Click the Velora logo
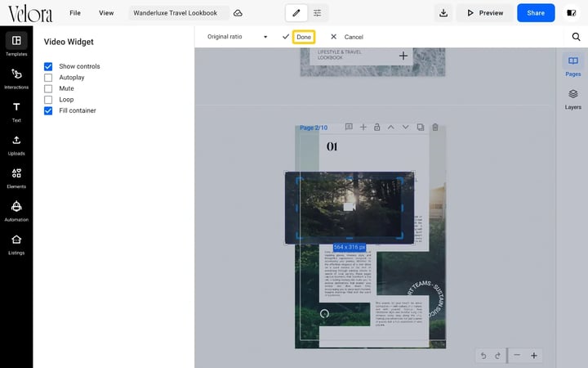 pos(30,14)
